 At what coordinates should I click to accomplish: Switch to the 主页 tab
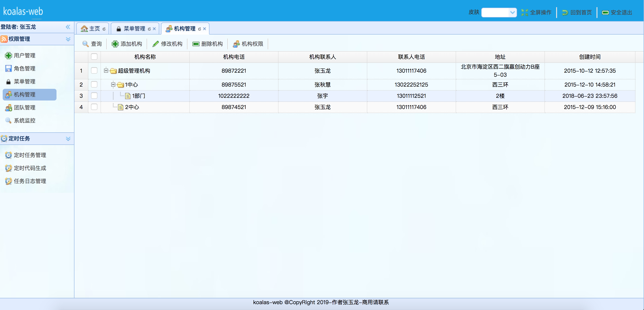pyautogui.click(x=93, y=29)
